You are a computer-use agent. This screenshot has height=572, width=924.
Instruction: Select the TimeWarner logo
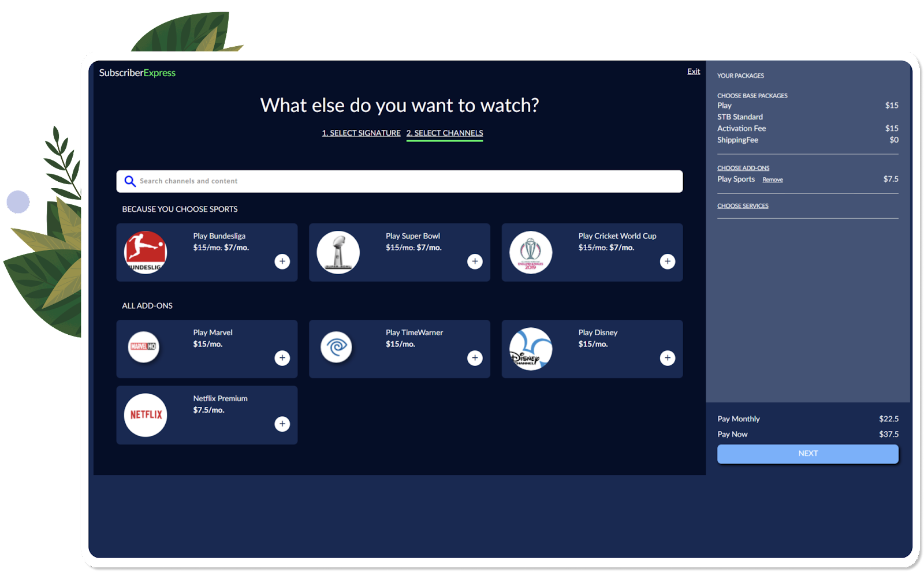click(x=336, y=347)
